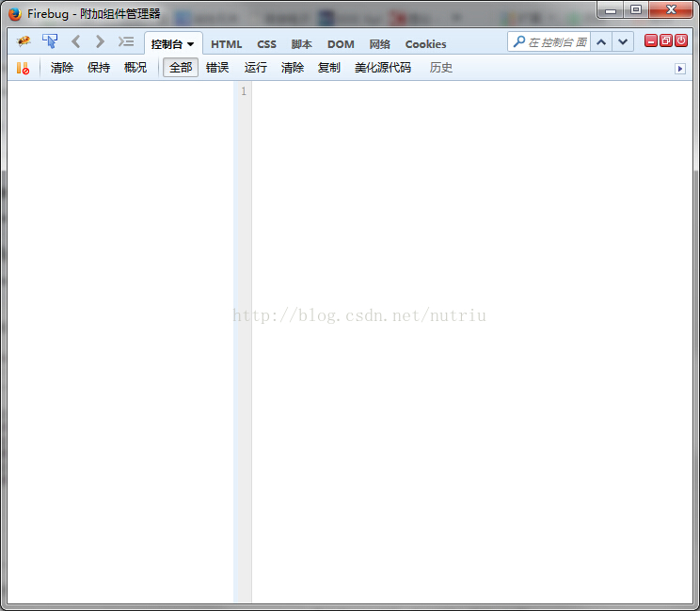Screen dimensions: 700x611
Task: Switch to the 网络 tab
Action: pos(380,44)
